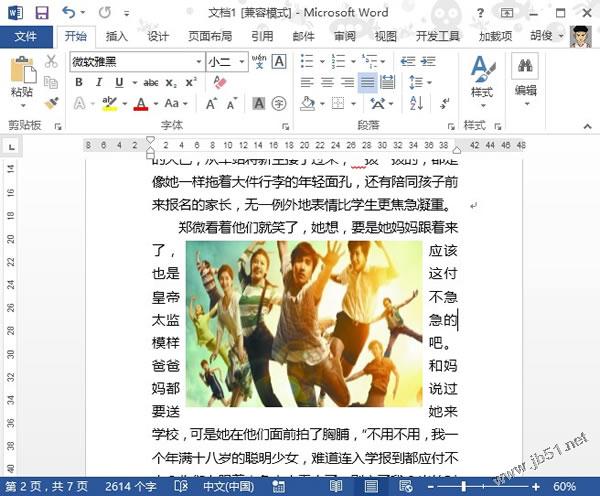Open the 文件 (File) menu

pyautogui.click(x=26, y=36)
